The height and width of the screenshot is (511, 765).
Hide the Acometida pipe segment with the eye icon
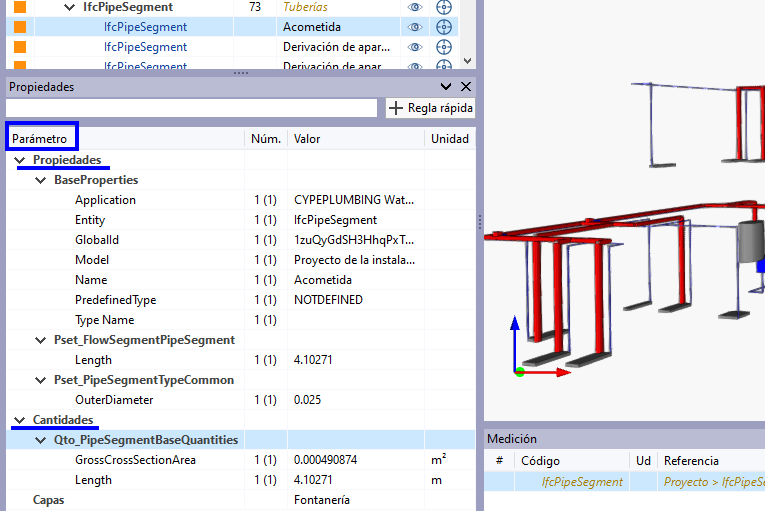[x=415, y=27]
